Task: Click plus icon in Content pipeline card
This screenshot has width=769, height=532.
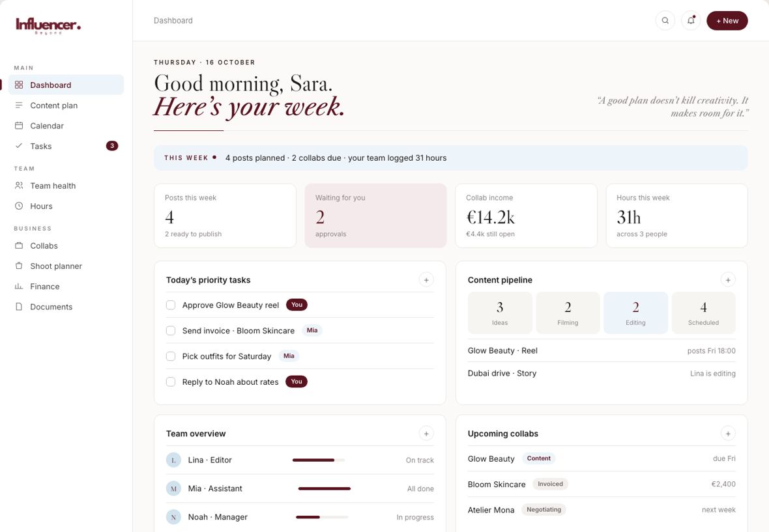Action: pyautogui.click(x=728, y=280)
